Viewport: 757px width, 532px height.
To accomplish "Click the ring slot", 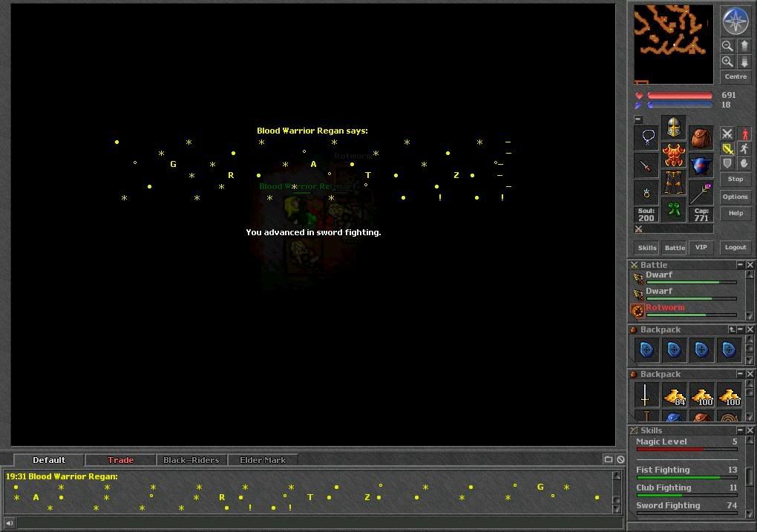I will click(646, 193).
